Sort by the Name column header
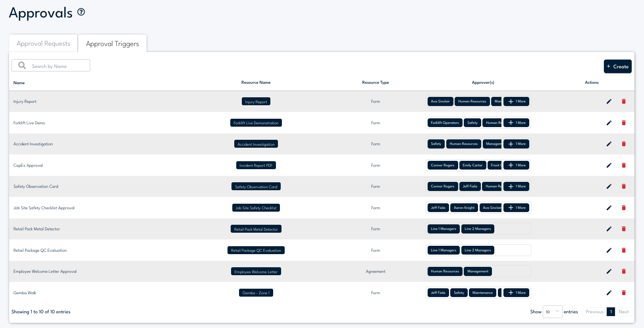644x328 pixels. pyautogui.click(x=19, y=83)
